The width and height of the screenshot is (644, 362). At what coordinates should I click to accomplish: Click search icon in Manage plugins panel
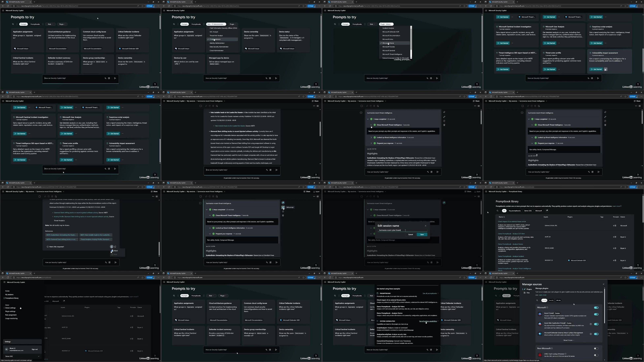tap(537, 300)
